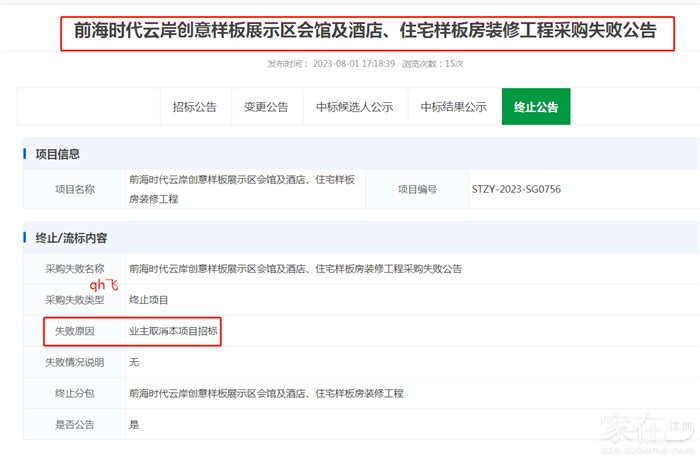Viewport: 700px width, 457px height.
Task: Click the 是否公告 label cell
Action: [75, 424]
